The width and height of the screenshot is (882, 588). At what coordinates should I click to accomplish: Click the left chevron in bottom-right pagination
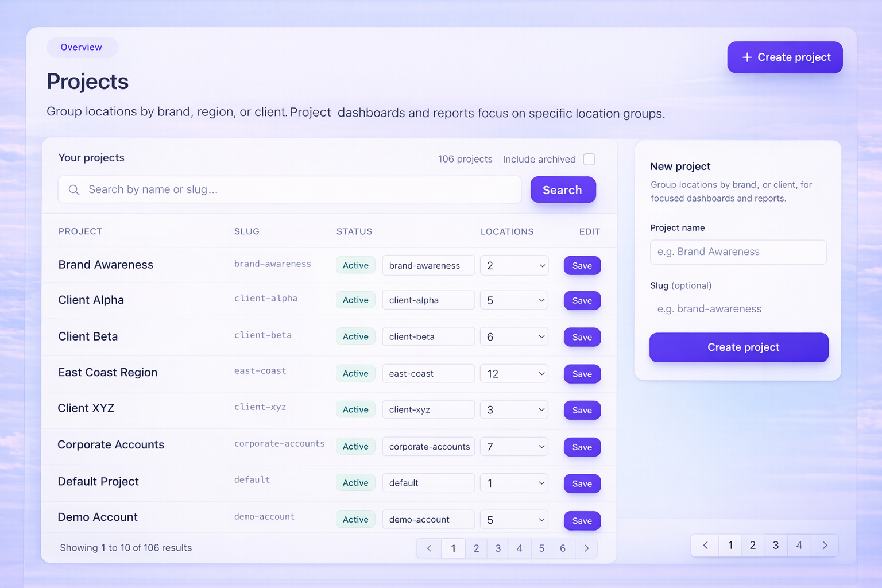coord(706,546)
